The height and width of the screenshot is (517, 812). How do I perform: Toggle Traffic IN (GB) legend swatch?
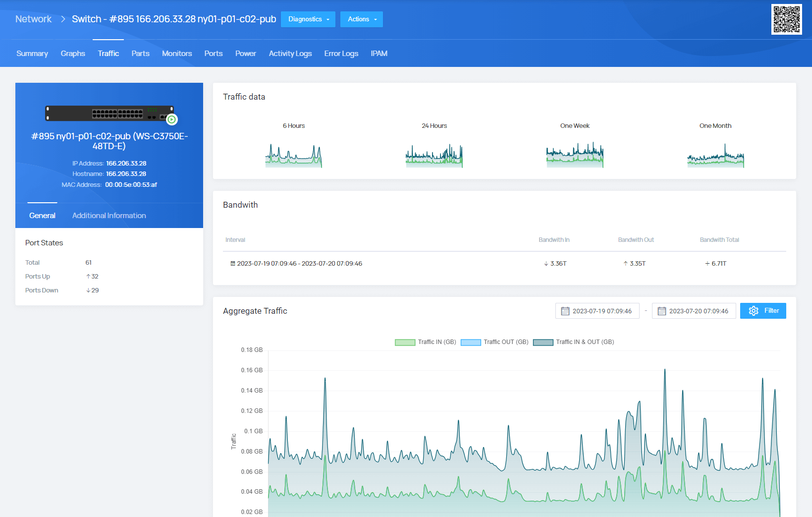405,342
